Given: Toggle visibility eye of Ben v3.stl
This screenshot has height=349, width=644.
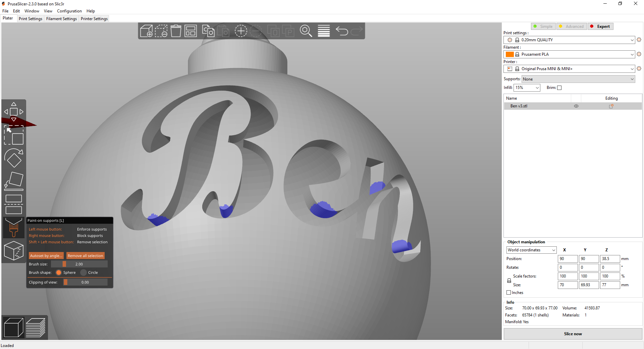Looking at the screenshot, I should pyautogui.click(x=576, y=106).
